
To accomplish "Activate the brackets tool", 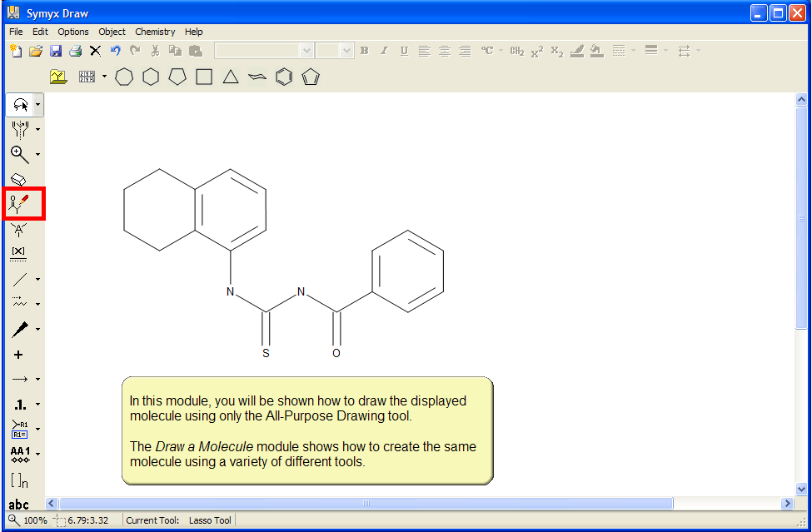I will click(x=18, y=480).
